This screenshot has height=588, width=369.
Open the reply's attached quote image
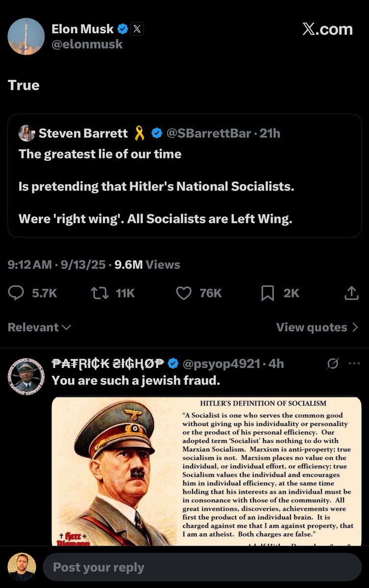coord(207,470)
